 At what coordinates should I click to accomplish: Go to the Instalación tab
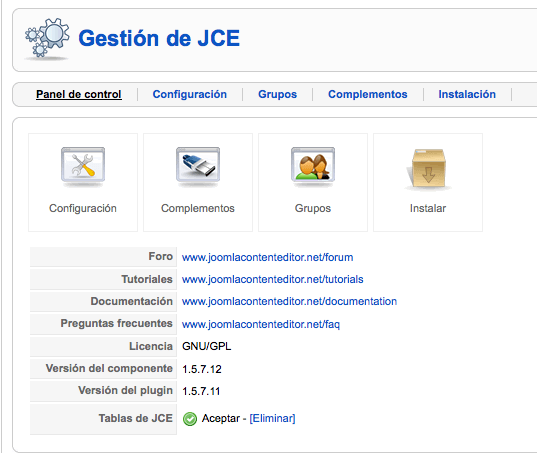(x=467, y=94)
